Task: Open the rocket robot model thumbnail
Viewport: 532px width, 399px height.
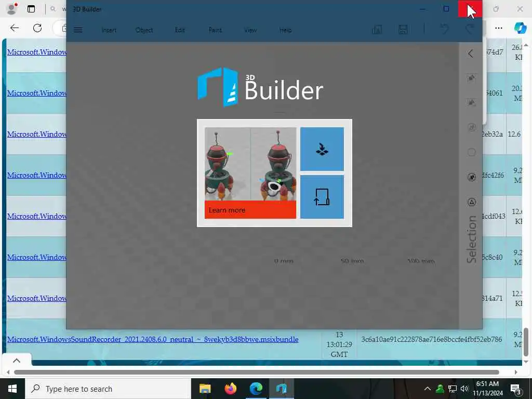Action: 250,164
